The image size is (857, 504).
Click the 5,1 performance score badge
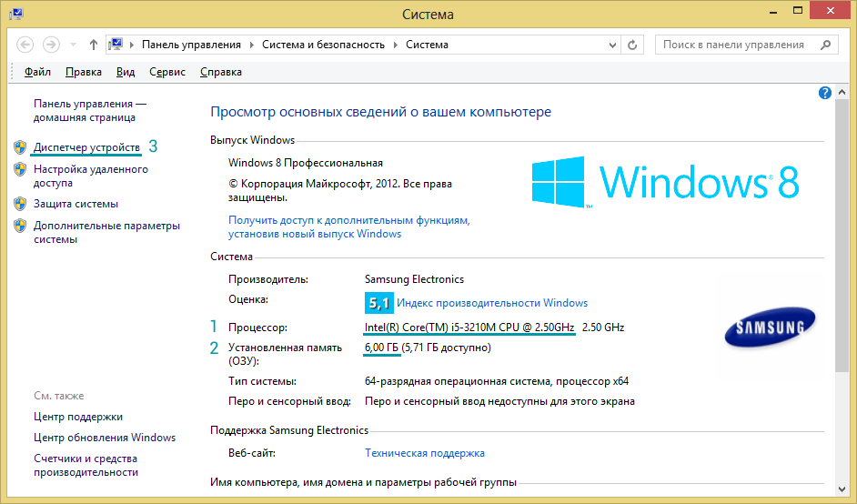click(x=378, y=302)
